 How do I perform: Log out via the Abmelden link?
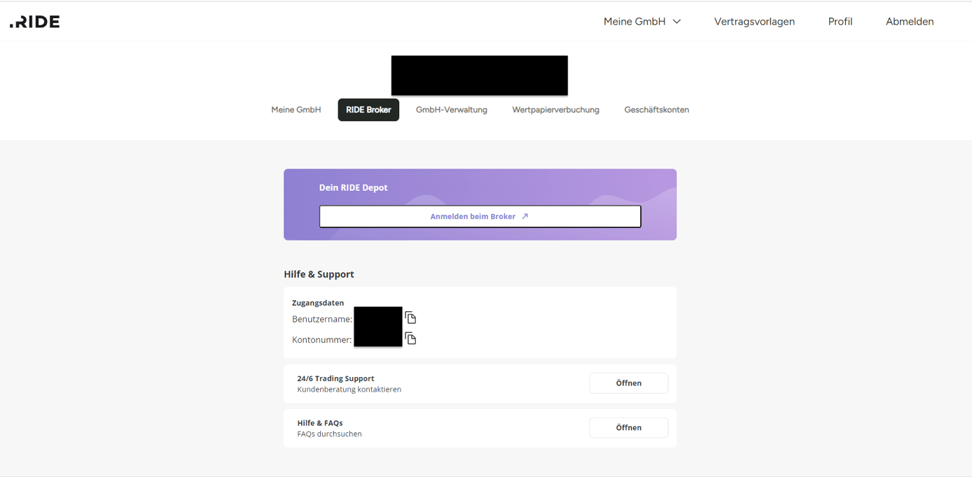click(909, 22)
